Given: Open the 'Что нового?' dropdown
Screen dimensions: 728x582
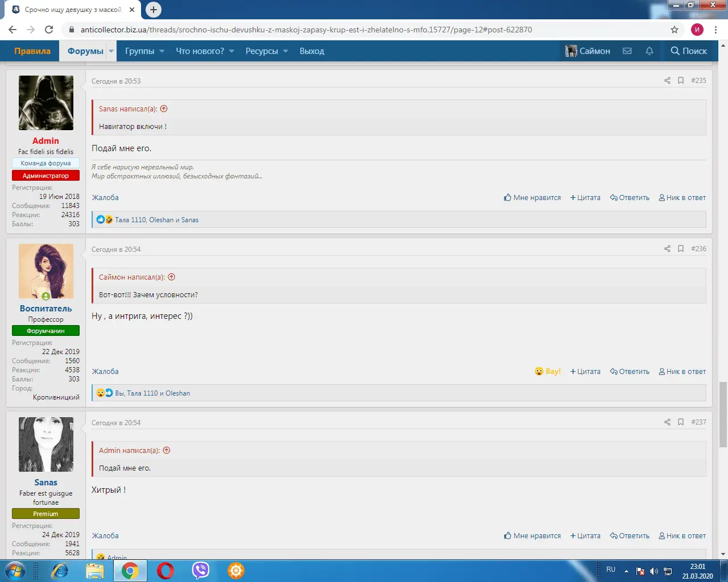Looking at the screenshot, I should (x=205, y=51).
